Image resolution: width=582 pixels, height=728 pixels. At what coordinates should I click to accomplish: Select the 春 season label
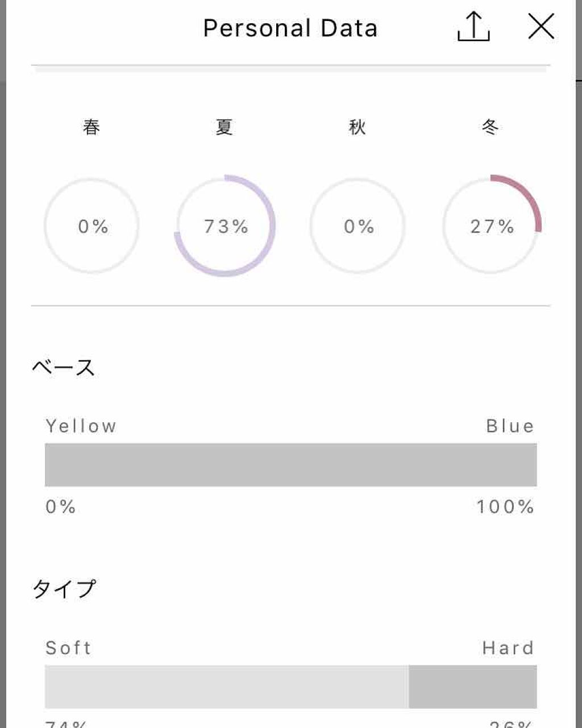[x=92, y=127]
